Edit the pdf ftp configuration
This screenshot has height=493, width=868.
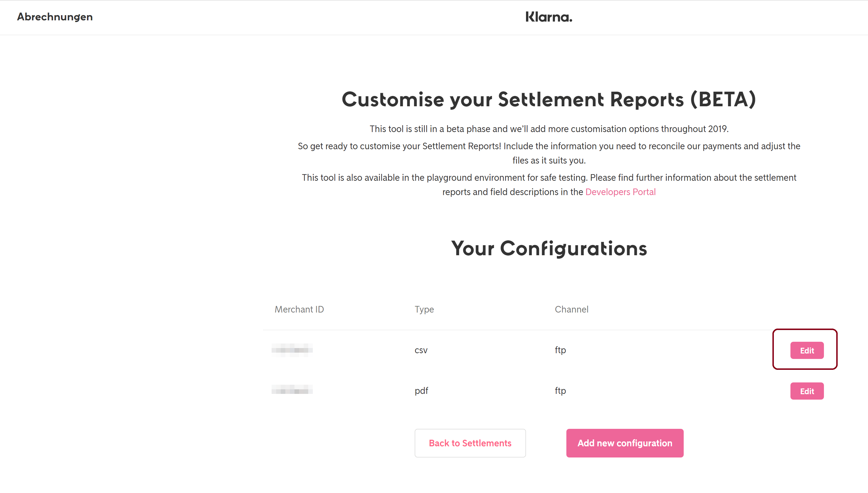click(x=806, y=391)
